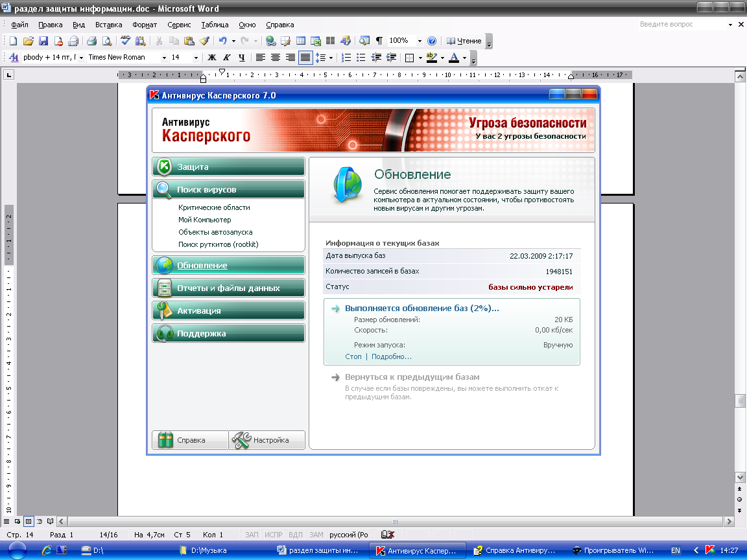Create a new blank Word document
The height and width of the screenshot is (560, 747).
[14, 41]
